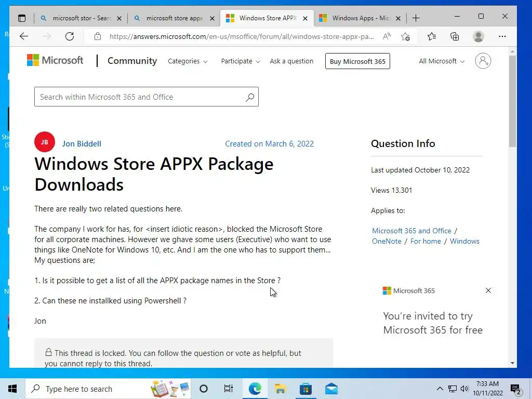Switch to 'microsoft store appx' tab
This screenshot has width=532, height=399.
click(174, 18)
